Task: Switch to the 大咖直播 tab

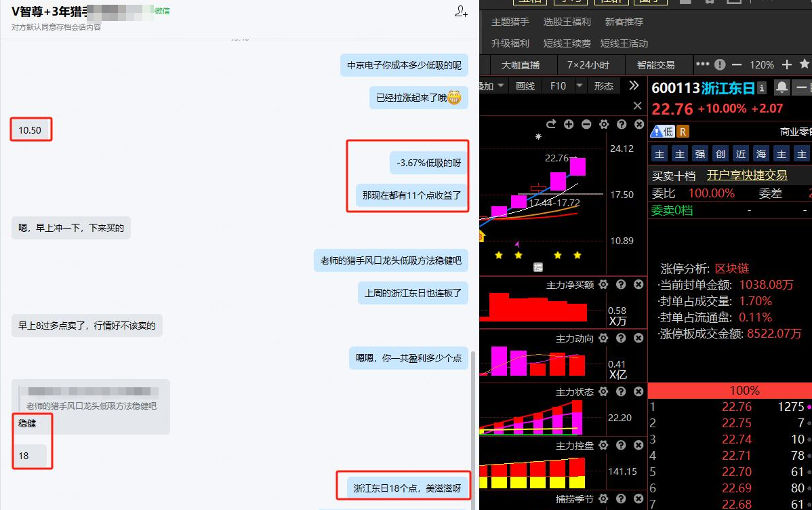Action: pyautogui.click(x=520, y=65)
